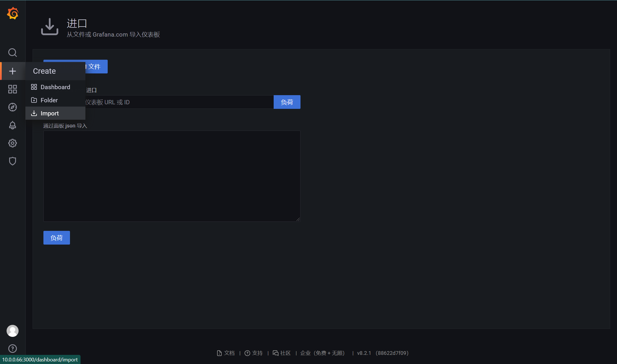
Task: Choose Import from the Create menu
Action: click(x=50, y=113)
